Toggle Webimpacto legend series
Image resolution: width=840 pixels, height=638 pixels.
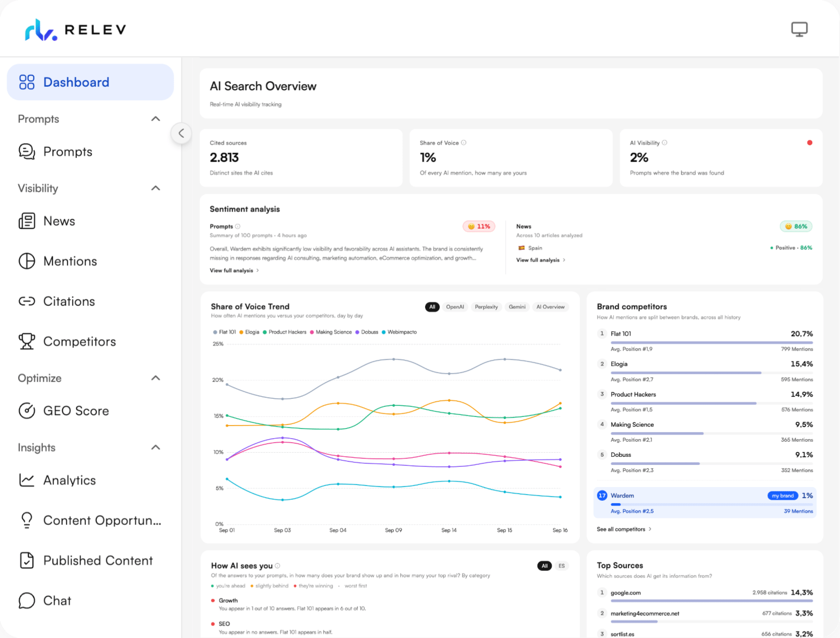point(399,332)
